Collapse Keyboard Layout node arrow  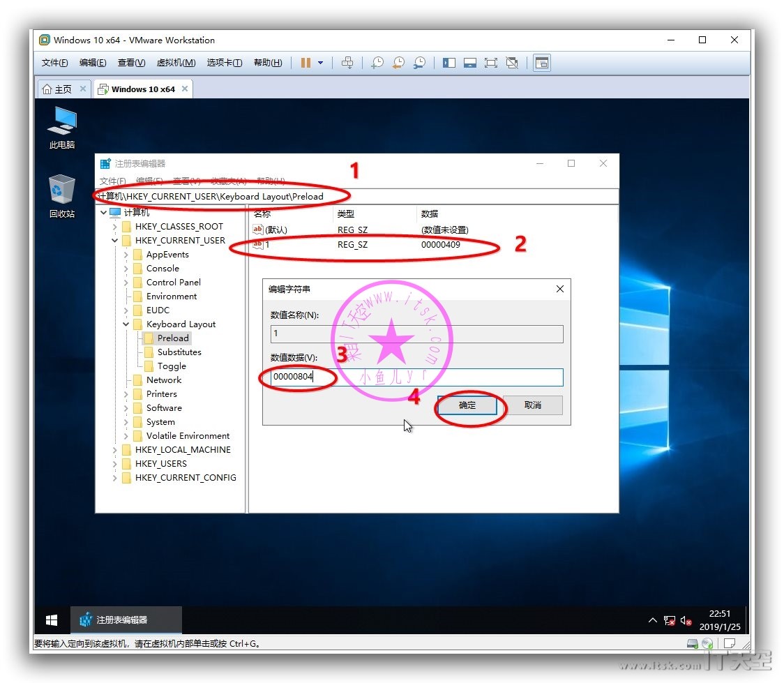(126, 324)
